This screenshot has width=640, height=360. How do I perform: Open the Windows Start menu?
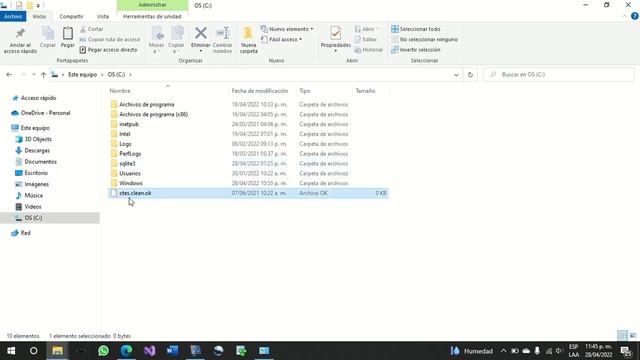point(11,351)
